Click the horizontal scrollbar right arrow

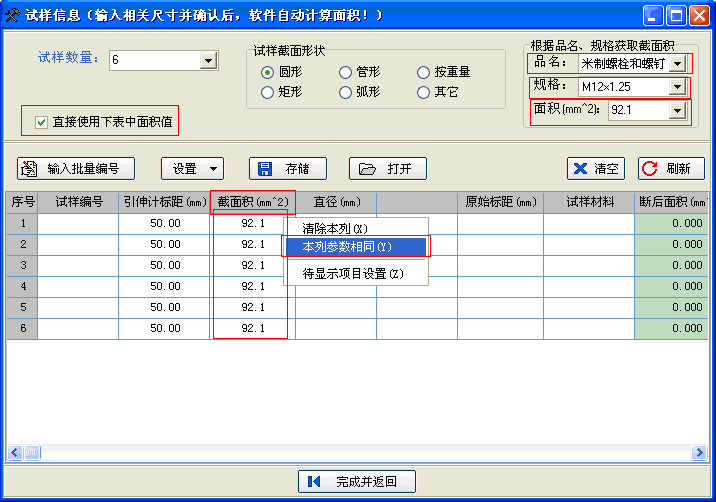(699, 453)
